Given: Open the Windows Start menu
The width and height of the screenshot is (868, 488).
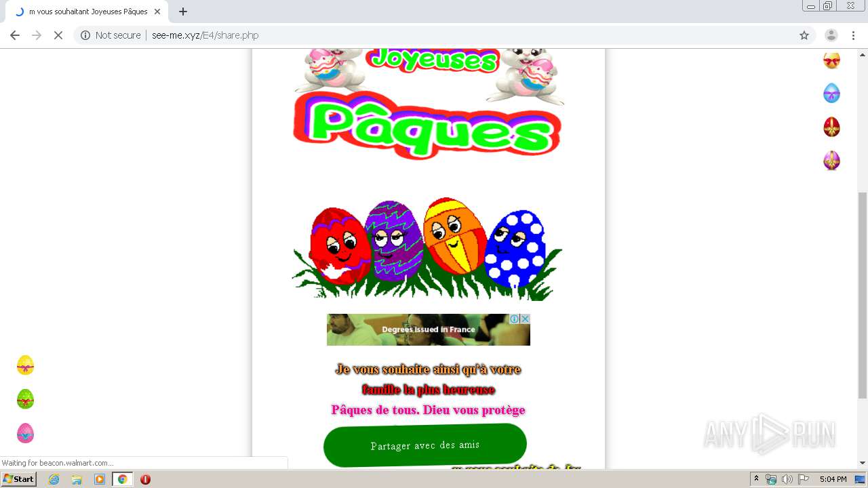Looking at the screenshot, I should [x=18, y=479].
